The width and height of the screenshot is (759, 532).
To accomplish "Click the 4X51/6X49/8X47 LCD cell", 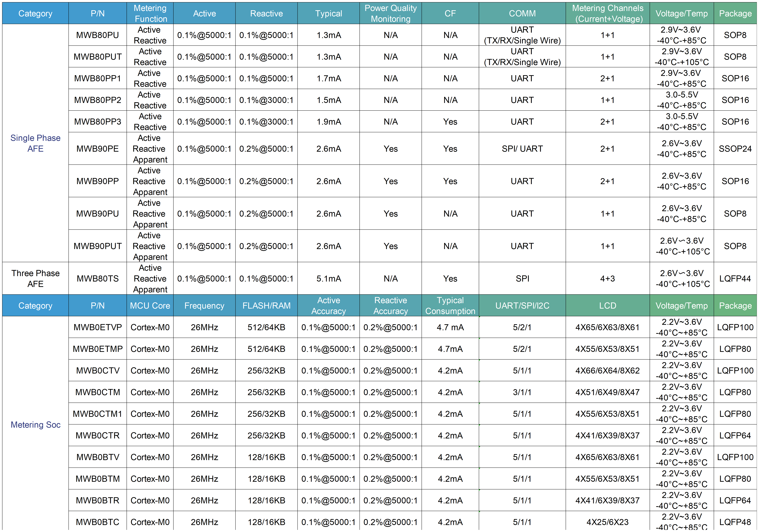I will click(x=608, y=392).
